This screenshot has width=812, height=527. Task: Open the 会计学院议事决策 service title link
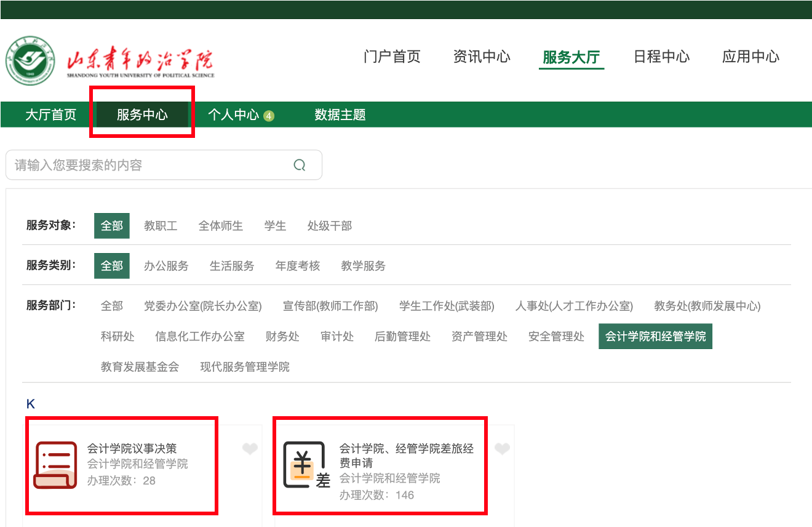[132, 449]
